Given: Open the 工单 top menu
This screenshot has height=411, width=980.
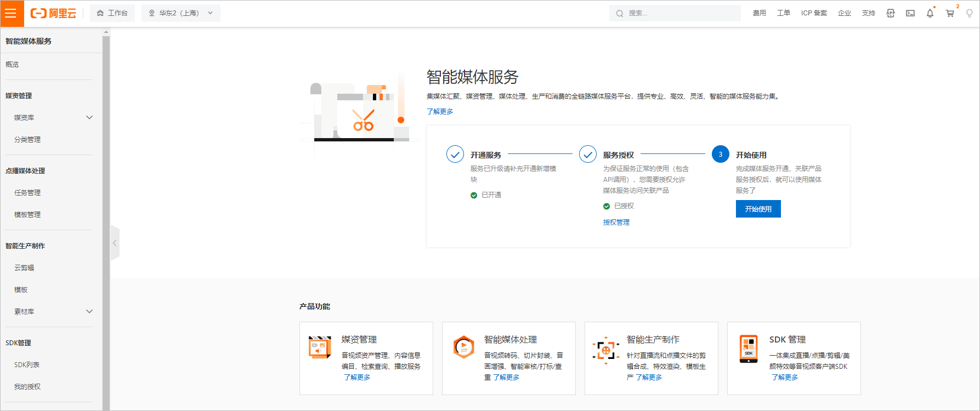Looking at the screenshot, I should pyautogui.click(x=784, y=13).
